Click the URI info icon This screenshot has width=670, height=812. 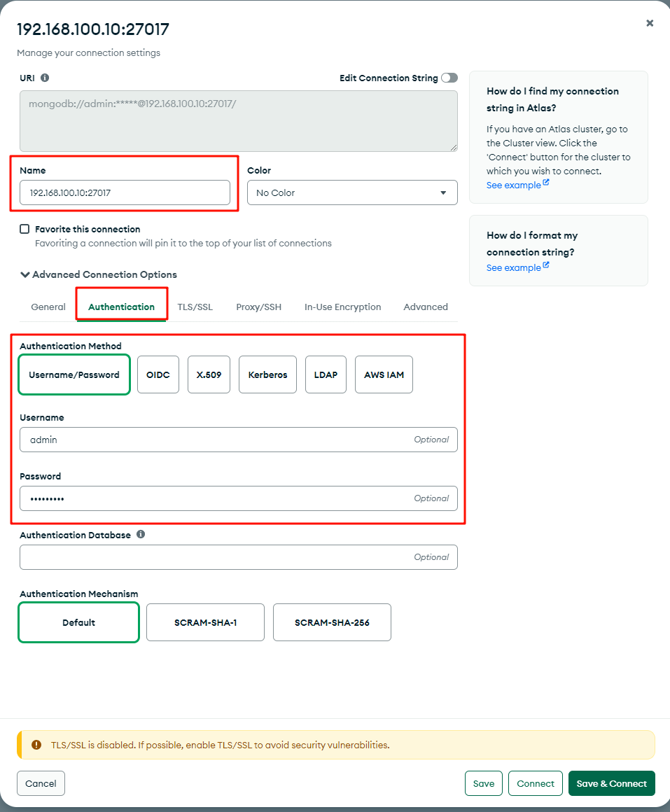coord(45,78)
